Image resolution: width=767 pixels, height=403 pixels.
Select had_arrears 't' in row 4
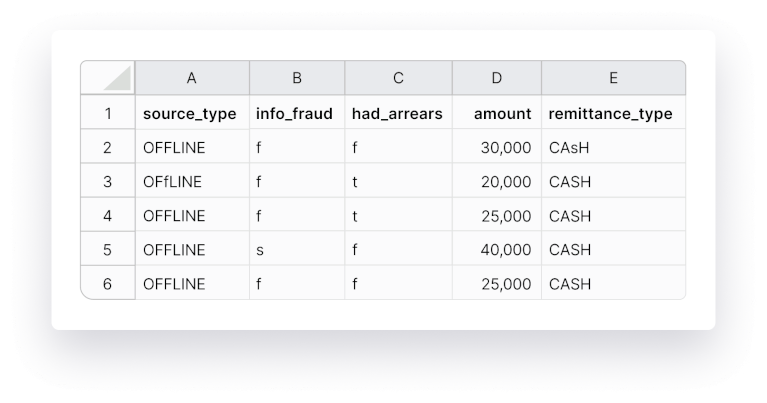399,215
